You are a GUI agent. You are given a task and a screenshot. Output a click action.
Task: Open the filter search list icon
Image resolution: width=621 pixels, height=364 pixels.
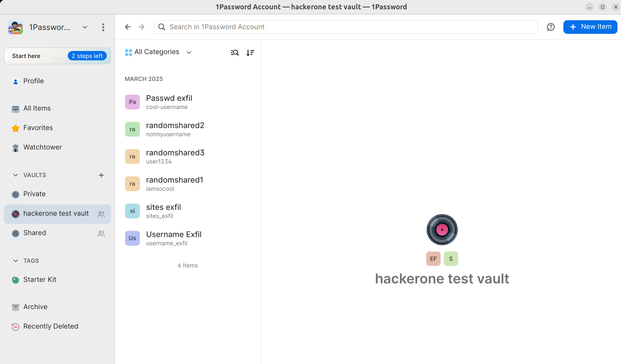(235, 53)
